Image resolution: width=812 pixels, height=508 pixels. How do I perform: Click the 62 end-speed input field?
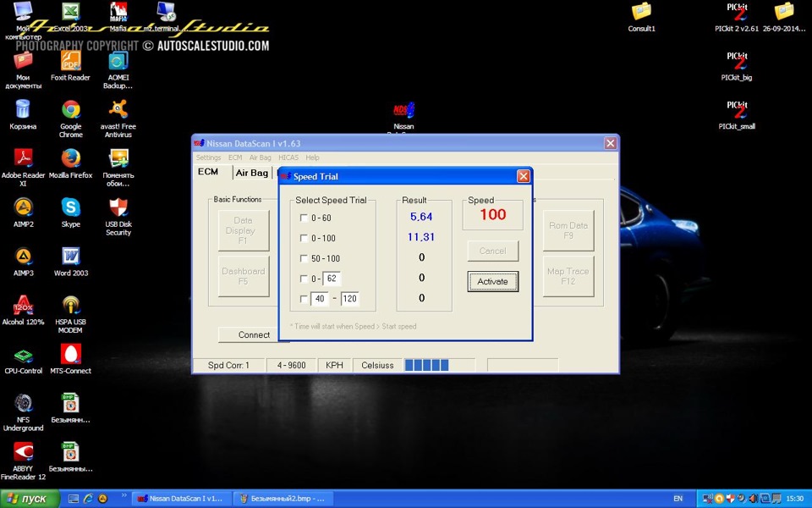(332, 279)
